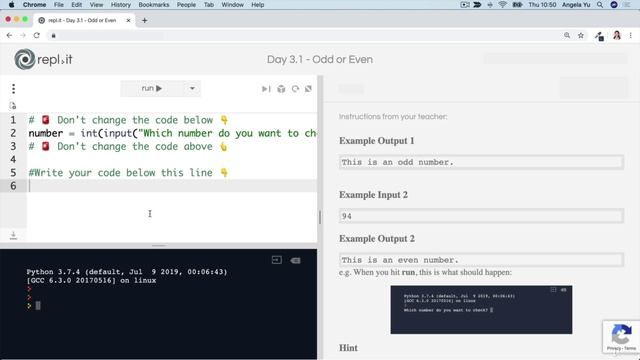Click the vertical divider handle between editor and instructions
This screenshot has width=640, height=360.
click(320, 217)
